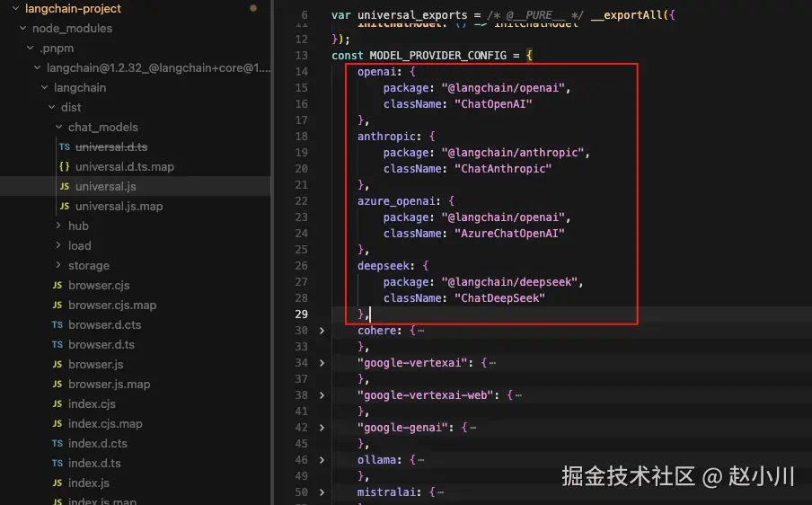This screenshot has height=505, width=812.
Task: Collapse the .pnpm folder chevron
Action: coord(30,48)
